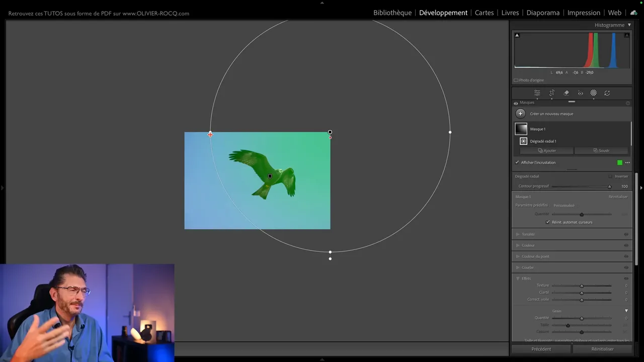The height and width of the screenshot is (362, 644).
Task: Click the Ajouter button for the mask
Action: (547, 150)
